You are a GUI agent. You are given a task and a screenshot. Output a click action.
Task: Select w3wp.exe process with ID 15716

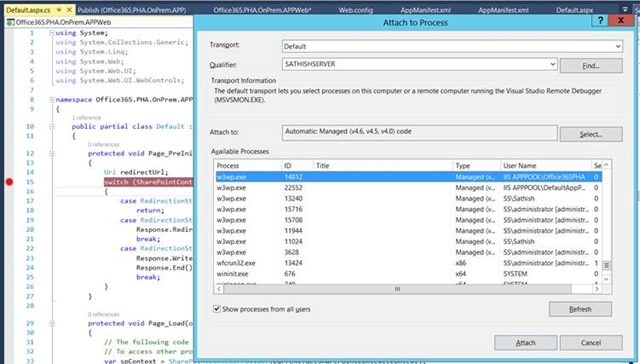point(408,209)
